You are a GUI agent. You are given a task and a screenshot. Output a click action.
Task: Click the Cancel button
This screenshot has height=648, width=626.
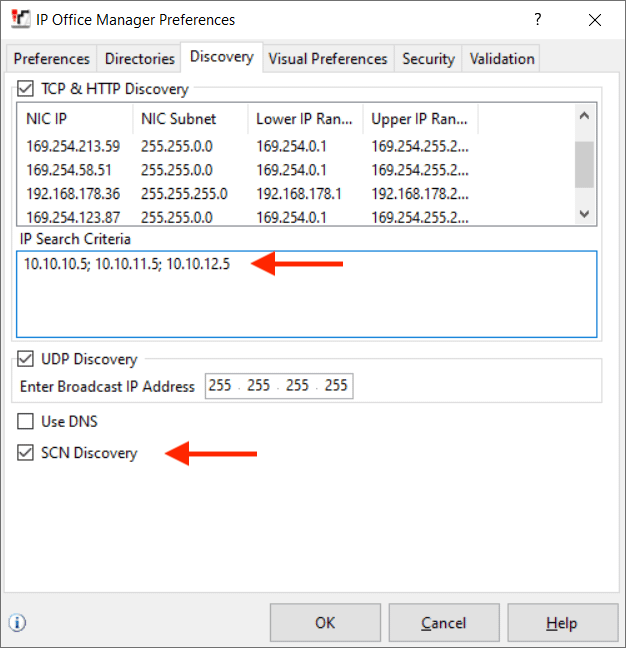click(443, 623)
